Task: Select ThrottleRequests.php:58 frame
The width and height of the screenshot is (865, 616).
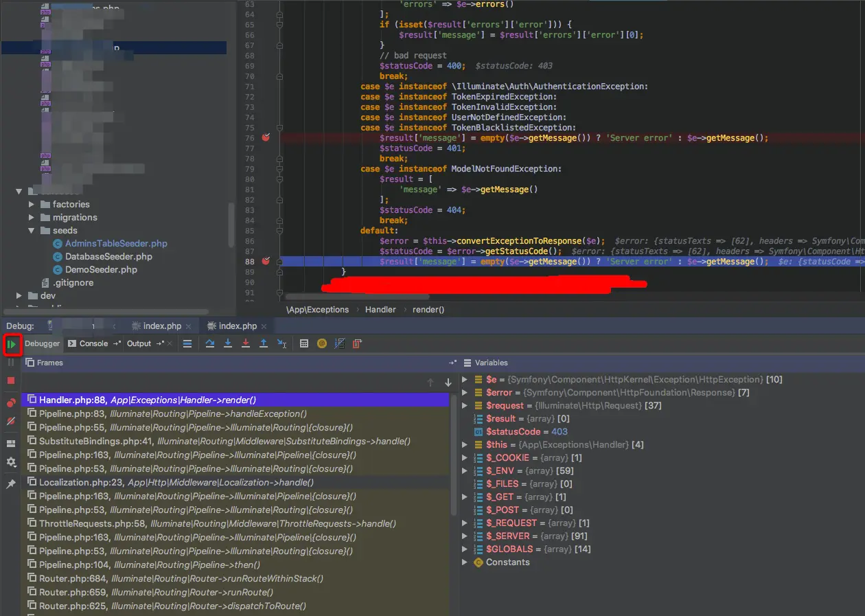Action: tap(235, 523)
